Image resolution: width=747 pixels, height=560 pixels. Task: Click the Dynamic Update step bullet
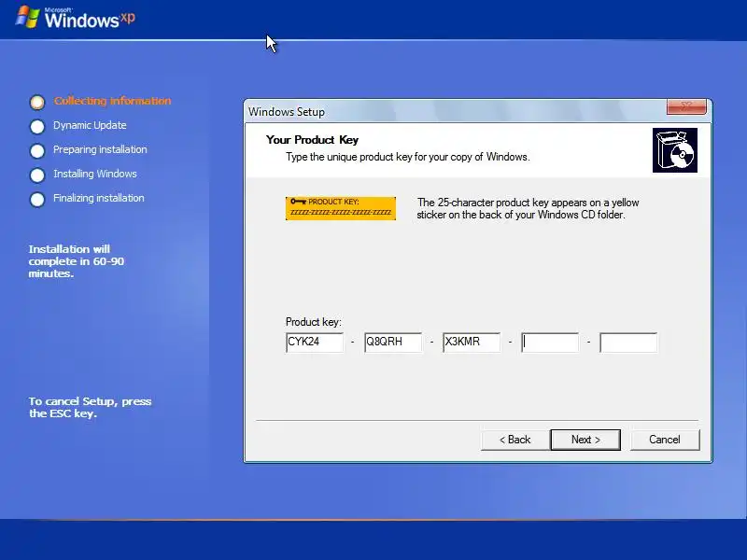click(37, 126)
